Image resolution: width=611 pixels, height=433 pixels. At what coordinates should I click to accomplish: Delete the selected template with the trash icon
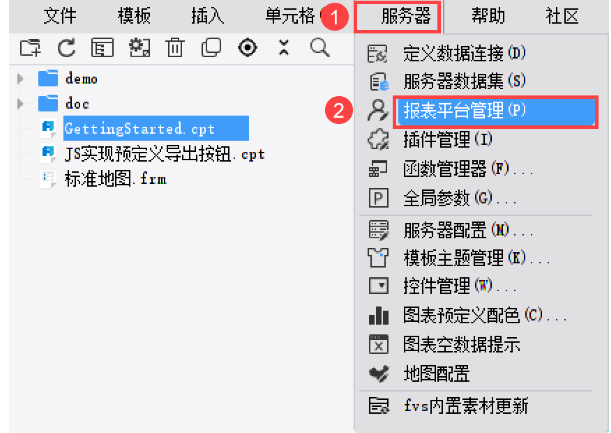[x=175, y=48]
